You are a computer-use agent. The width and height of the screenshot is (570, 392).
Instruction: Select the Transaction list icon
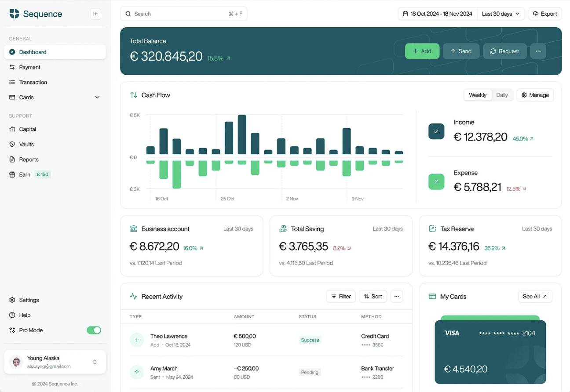tap(12, 82)
